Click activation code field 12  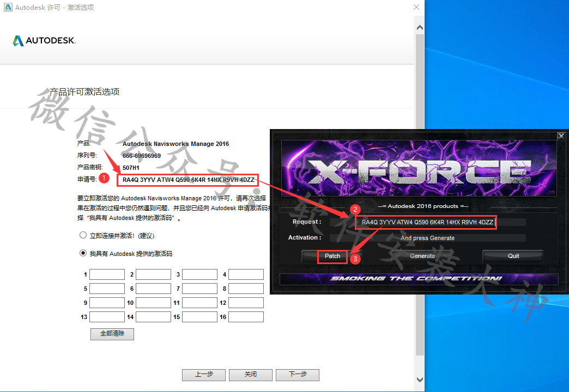tap(246, 303)
